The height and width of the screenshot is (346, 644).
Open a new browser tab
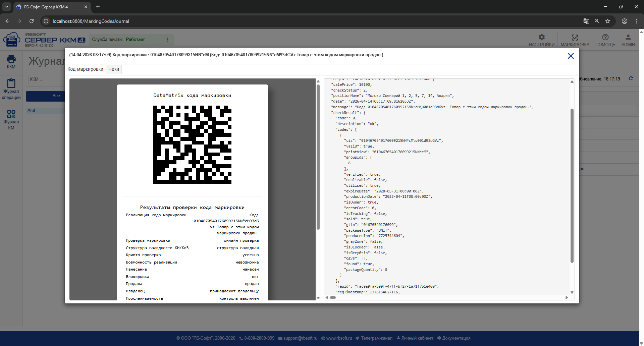pos(98,7)
